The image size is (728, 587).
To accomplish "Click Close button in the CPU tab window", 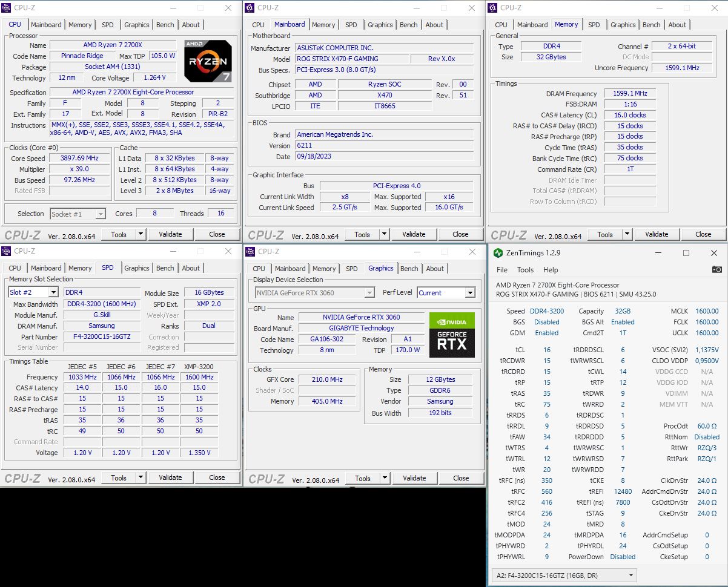I will 217,234.
